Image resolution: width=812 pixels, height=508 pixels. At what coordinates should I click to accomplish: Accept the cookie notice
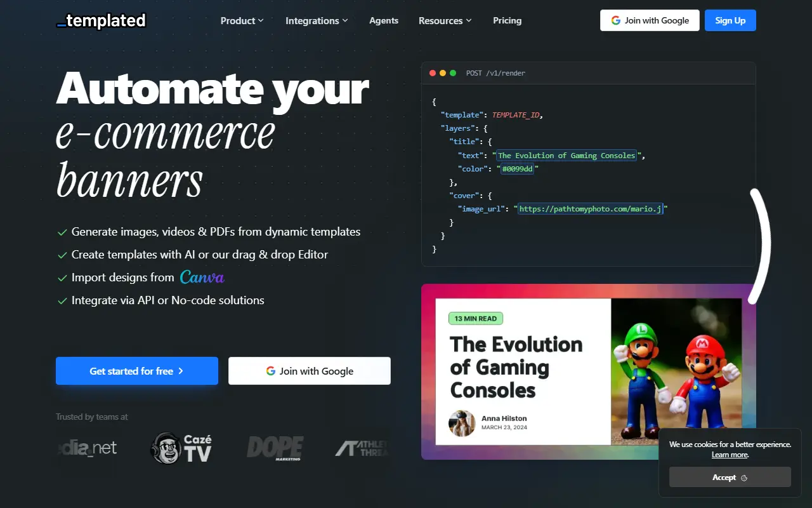click(730, 478)
